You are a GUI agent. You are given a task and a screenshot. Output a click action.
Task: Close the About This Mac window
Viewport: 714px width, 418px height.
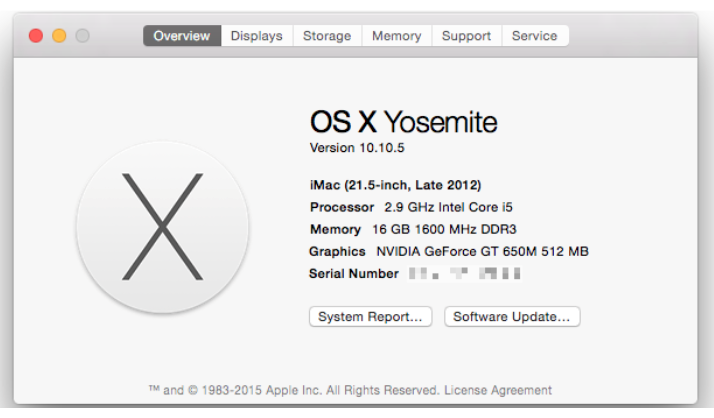(36, 36)
